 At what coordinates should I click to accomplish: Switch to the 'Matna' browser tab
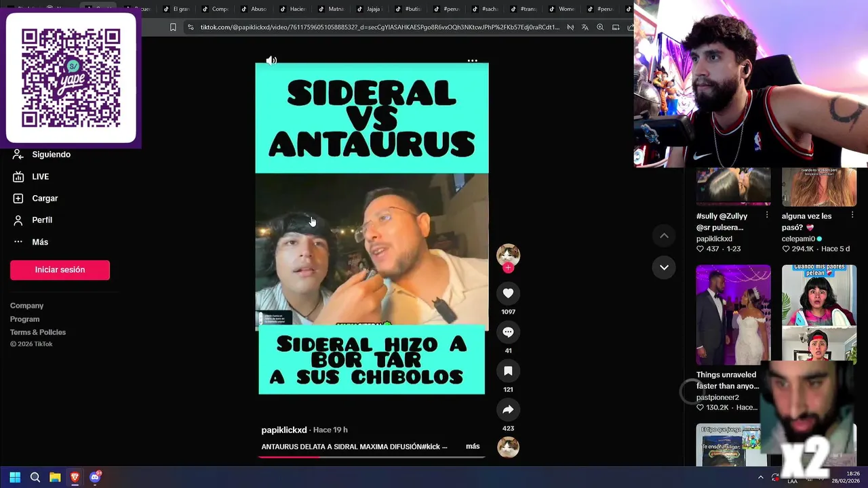pos(332,9)
